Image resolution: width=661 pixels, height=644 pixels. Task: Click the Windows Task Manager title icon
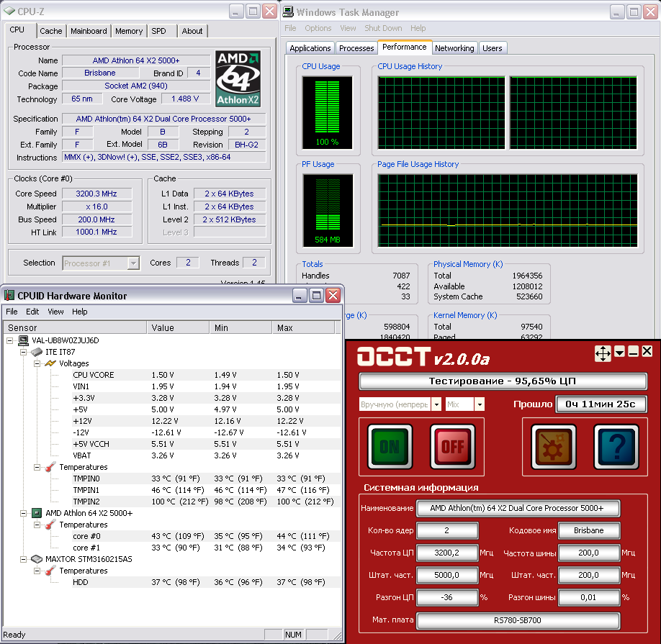[x=288, y=12]
